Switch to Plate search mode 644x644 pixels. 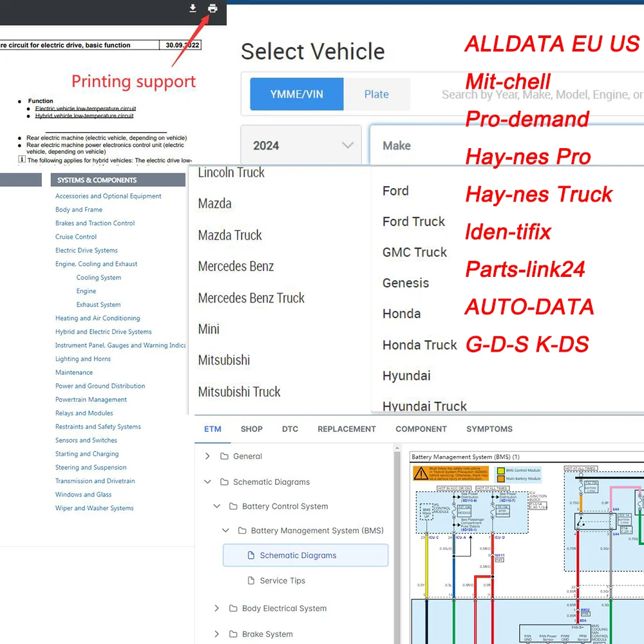tap(377, 94)
